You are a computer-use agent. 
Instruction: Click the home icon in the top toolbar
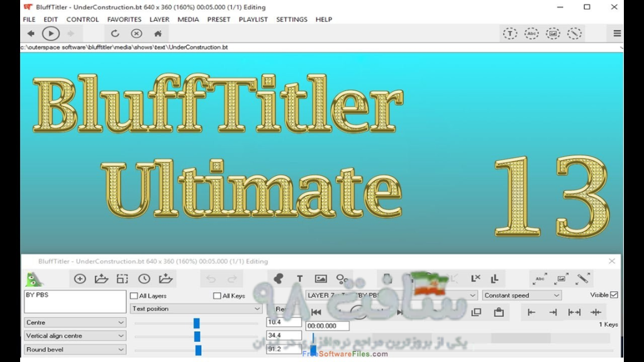pyautogui.click(x=158, y=34)
